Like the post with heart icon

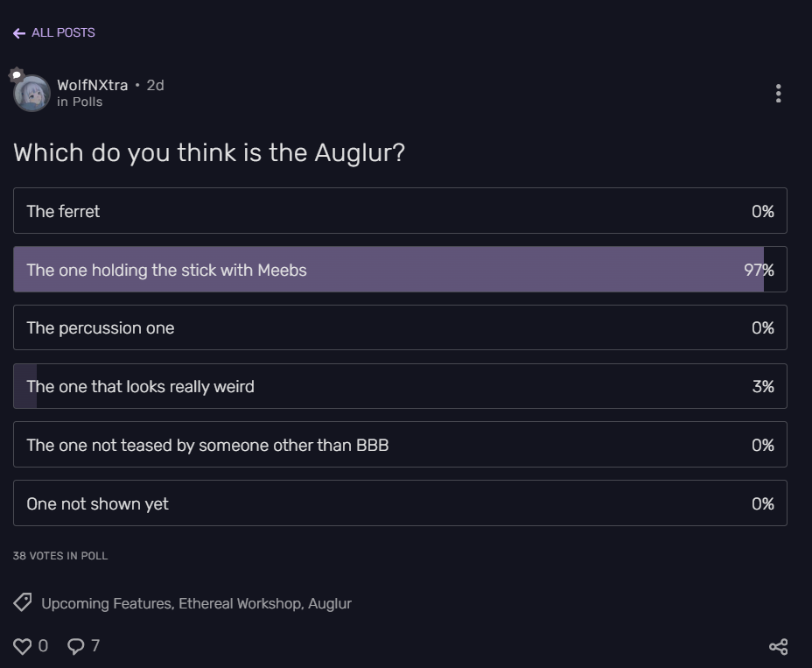[x=23, y=646]
